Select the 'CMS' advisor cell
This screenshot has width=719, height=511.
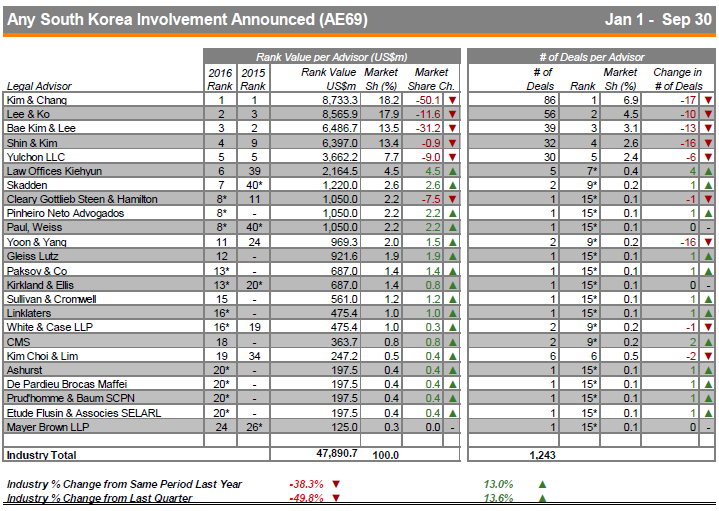[x=18, y=342]
